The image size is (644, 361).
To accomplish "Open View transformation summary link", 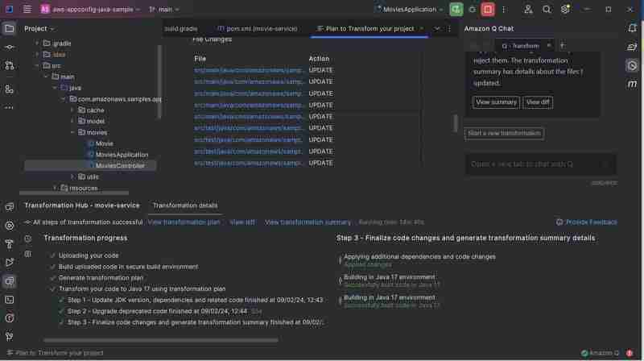I will tap(308, 222).
